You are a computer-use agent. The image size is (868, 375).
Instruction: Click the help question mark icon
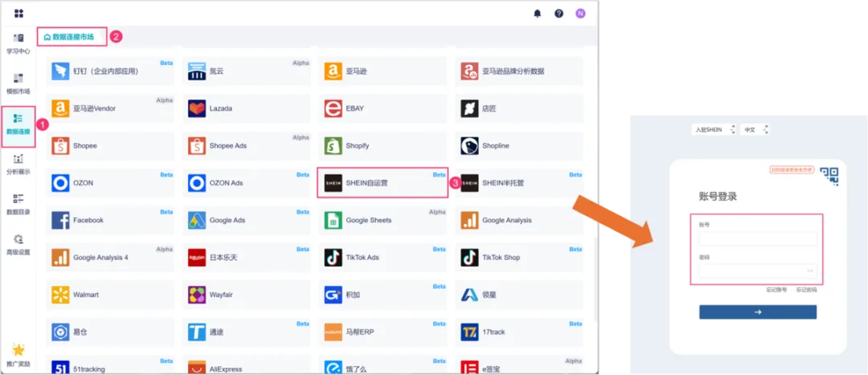click(559, 13)
